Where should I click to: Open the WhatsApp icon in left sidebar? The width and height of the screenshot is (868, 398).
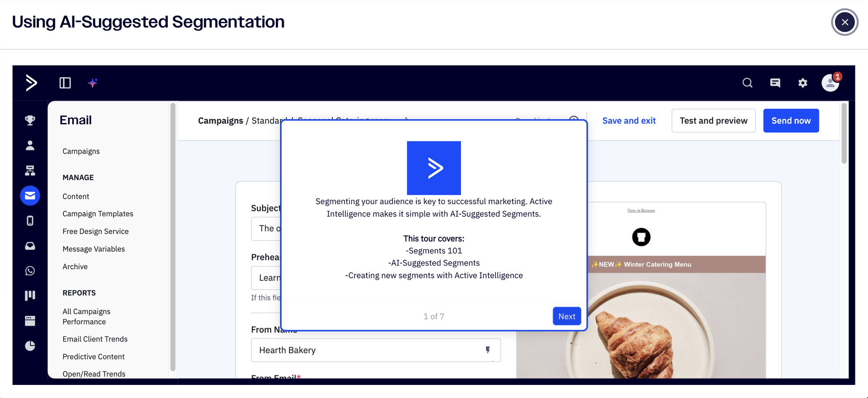(x=30, y=271)
